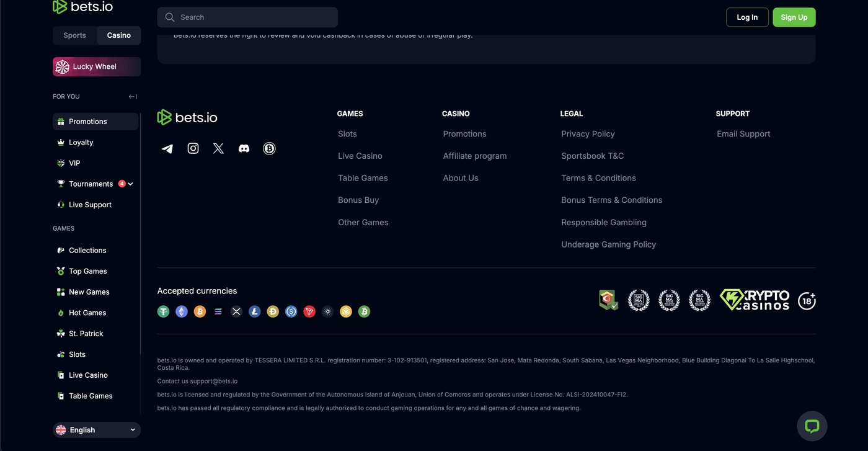Viewport: 868px width, 451px height.
Task: Open the Lucky Wheel button
Action: (x=97, y=66)
